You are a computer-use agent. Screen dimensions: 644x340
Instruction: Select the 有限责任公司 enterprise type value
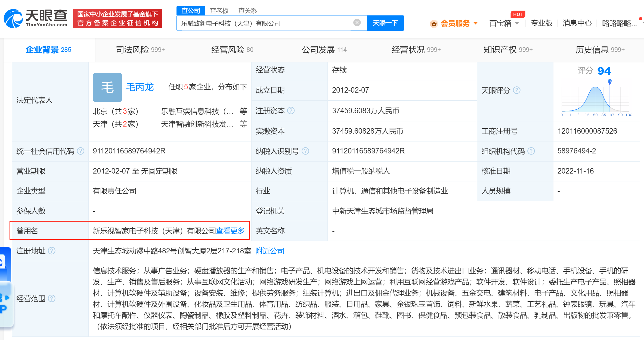point(114,191)
